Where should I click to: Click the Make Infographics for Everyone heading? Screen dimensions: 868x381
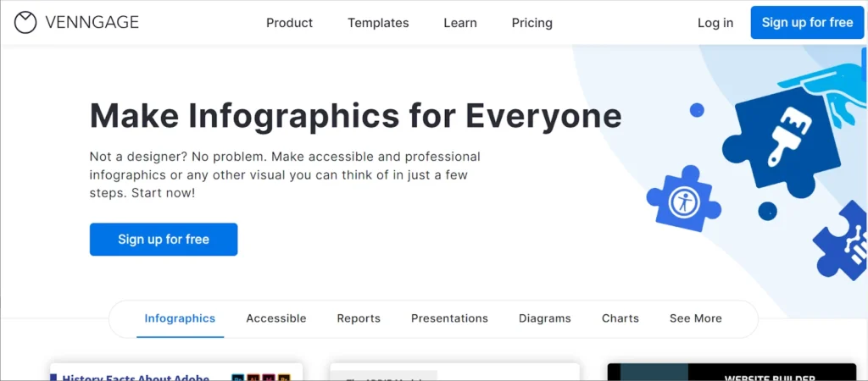pyautogui.click(x=355, y=116)
